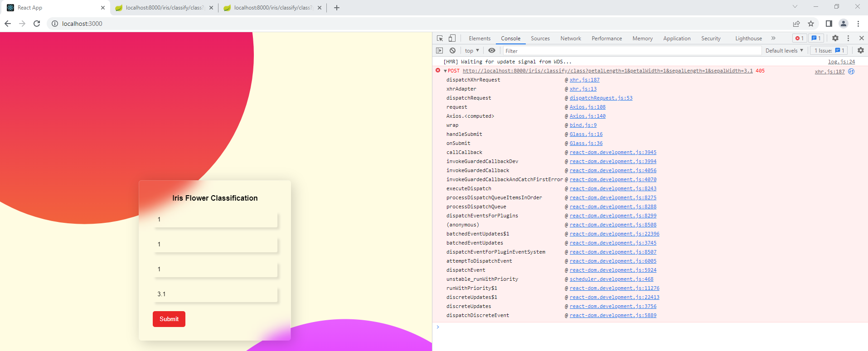Image resolution: width=868 pixels, height=351 pixels.
Task: Click the handleSubmit stack trace entry
Action: [464, 134]
